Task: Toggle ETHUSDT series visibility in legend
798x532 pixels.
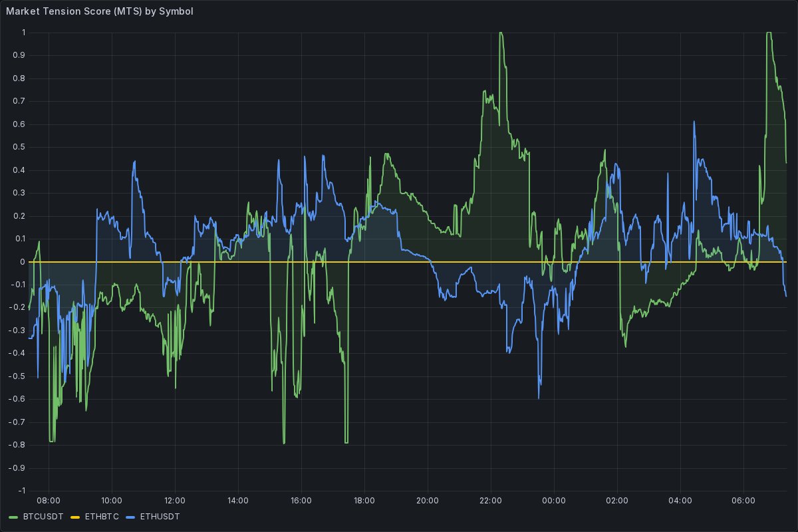Action: point(160,517)
